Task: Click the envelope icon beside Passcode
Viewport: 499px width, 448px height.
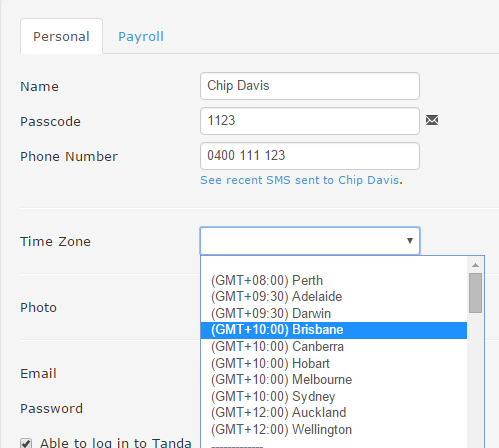Action: (432, 120)
